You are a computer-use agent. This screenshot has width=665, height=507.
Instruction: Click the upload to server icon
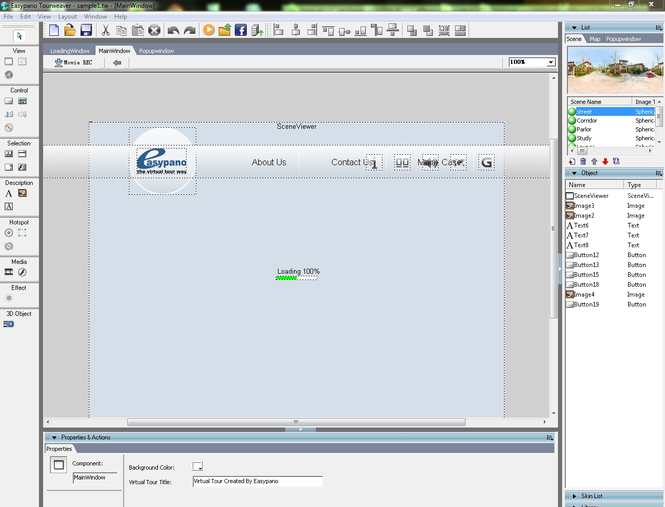click(x=257, y=30)
